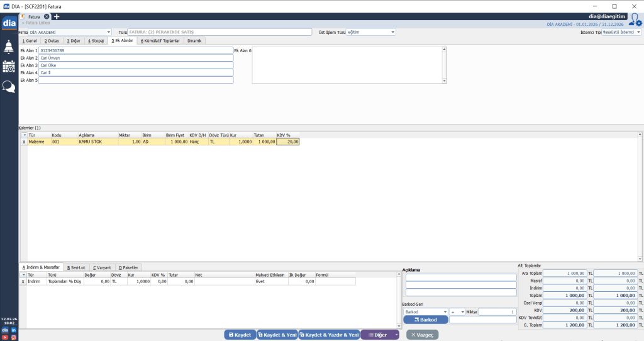Screen dimensions: 644x341
Task: Open the Üst İşlem Türü dropdown
Action: (x=393, y=32)
